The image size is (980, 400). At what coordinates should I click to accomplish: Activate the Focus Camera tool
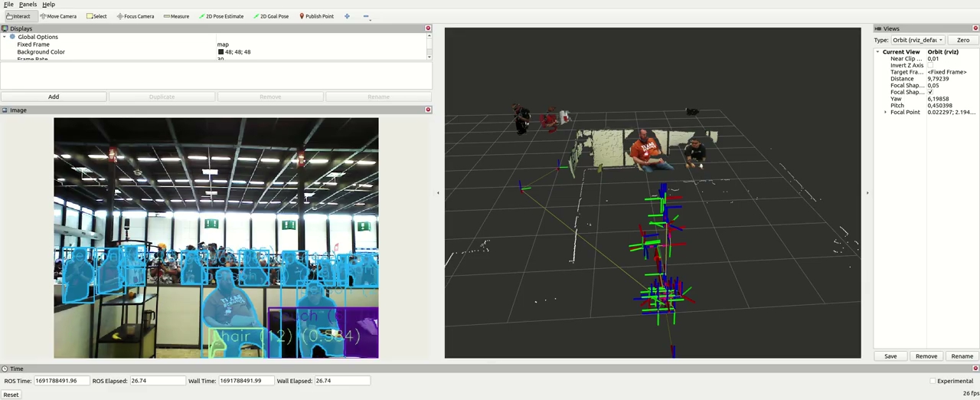pos(136,16)
